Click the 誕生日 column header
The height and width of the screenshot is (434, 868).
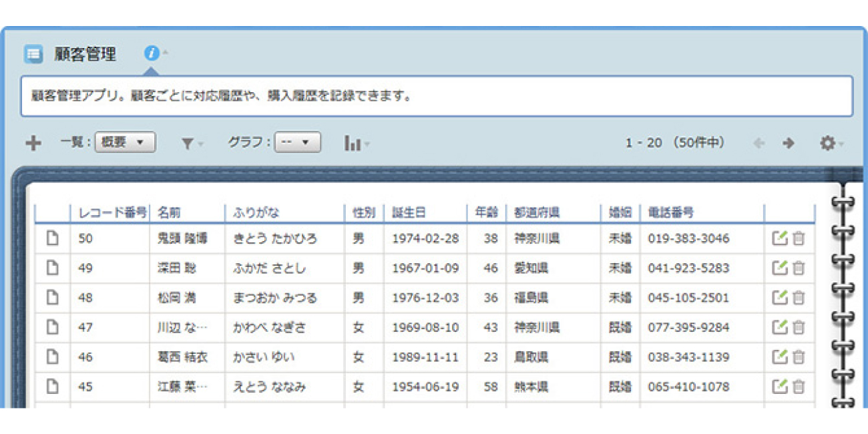coord(409,213)
